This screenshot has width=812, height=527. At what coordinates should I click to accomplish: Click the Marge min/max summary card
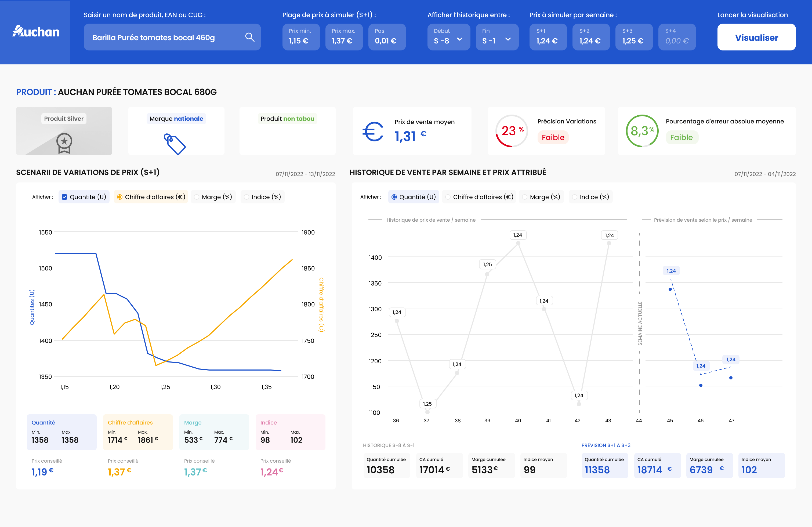tap(214, 432)
